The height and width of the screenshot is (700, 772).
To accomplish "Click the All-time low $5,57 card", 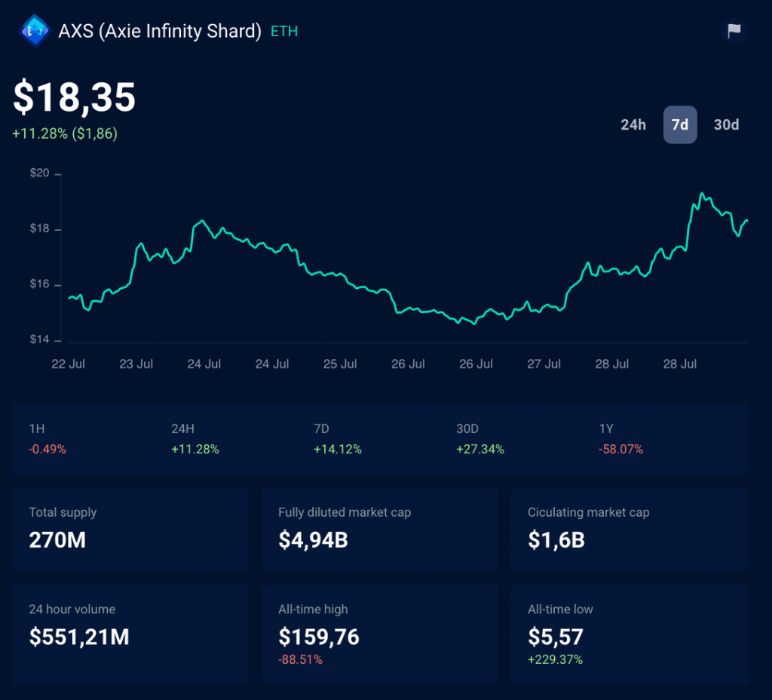I will tap(630, 634).
